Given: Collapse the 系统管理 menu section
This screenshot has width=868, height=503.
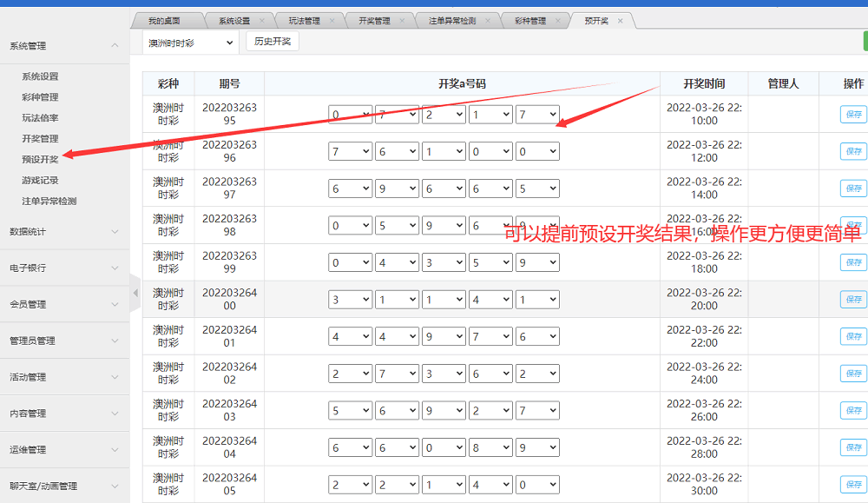Looking at the screenshot, I should [115, 46].
